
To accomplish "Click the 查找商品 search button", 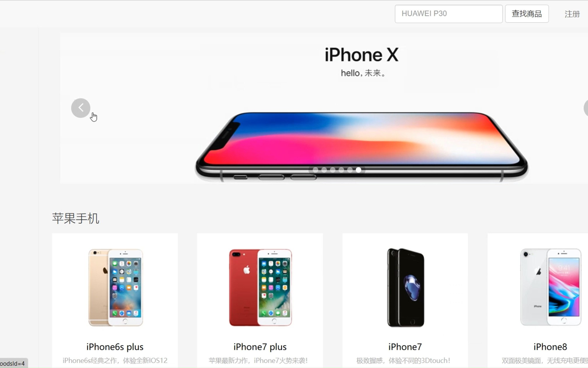I will [x=527, y=14].
